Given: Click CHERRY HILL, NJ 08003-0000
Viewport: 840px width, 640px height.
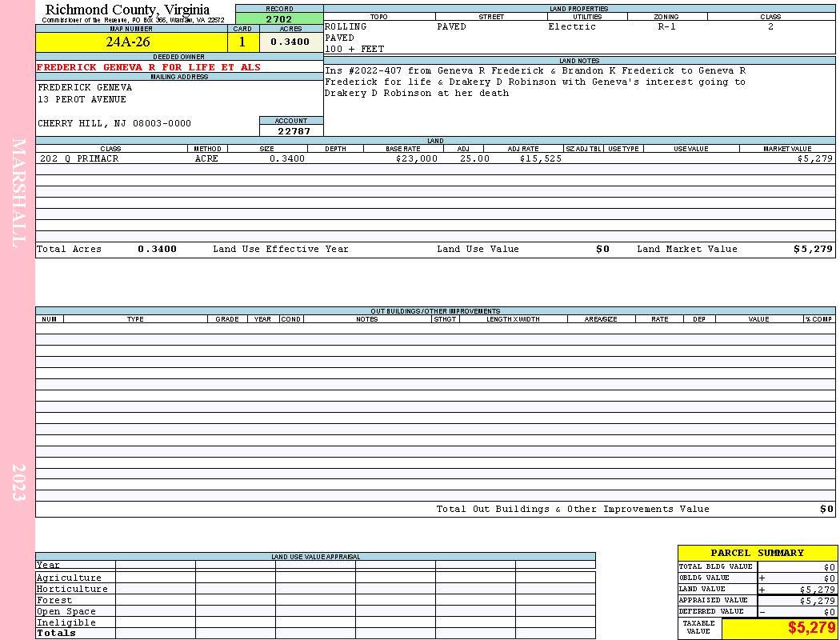Looking at the screenshot, I should pos(114,124).
